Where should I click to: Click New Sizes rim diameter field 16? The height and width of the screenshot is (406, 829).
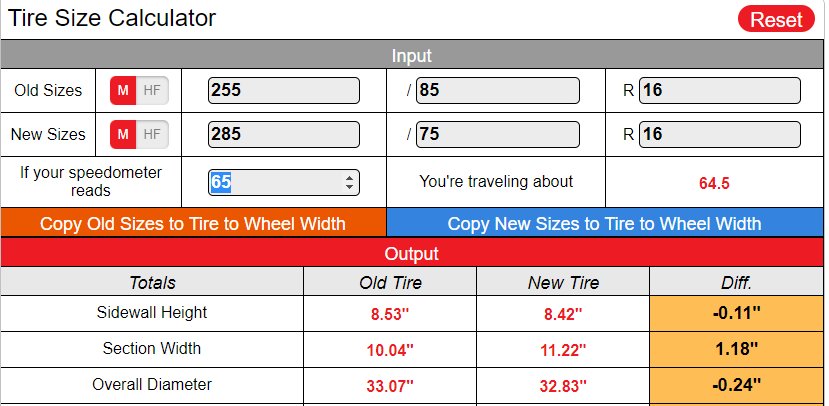coord(720,134)
